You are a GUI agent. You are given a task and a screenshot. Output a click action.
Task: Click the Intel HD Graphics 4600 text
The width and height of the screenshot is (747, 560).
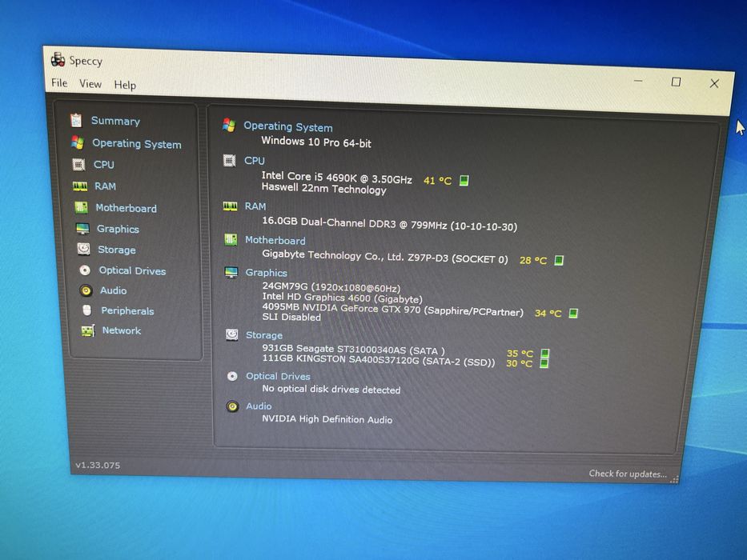click(343, 298)
